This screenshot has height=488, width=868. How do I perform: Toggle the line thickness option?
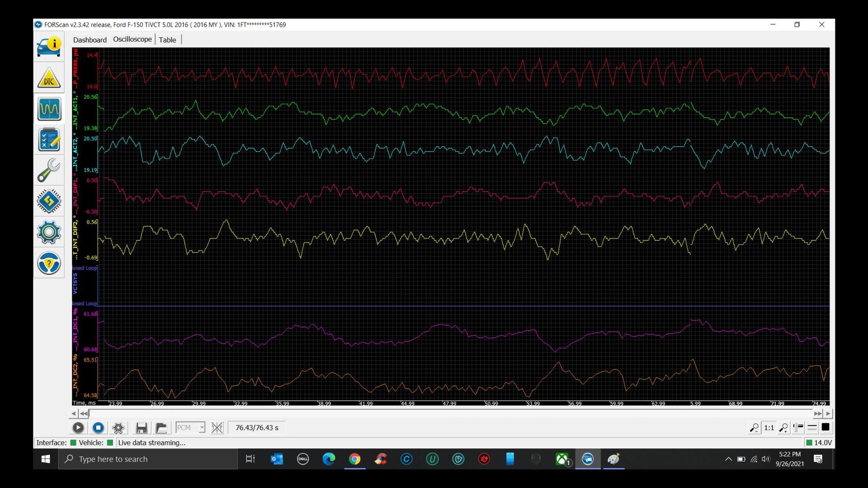click(812, 428)
